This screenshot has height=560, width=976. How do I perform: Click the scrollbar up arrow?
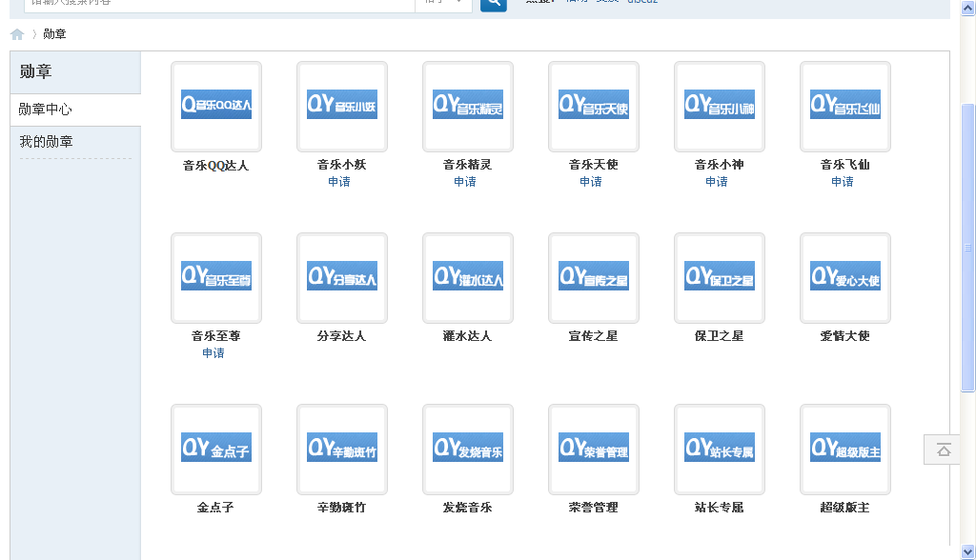(x=968, y=8)
